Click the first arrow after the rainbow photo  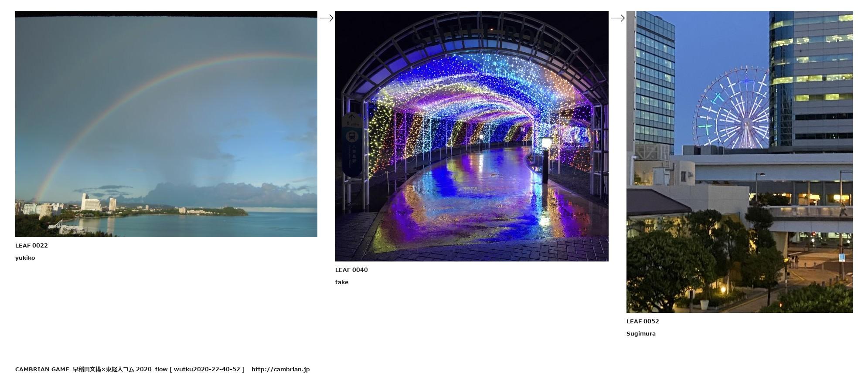pos(327,18)
